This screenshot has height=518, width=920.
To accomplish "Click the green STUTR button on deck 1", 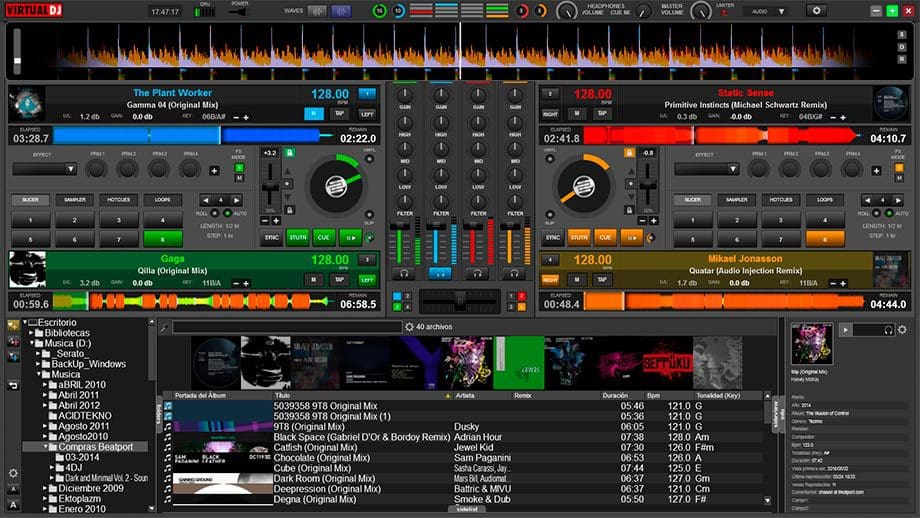I will pyautogui.click(x=297, y=238).
